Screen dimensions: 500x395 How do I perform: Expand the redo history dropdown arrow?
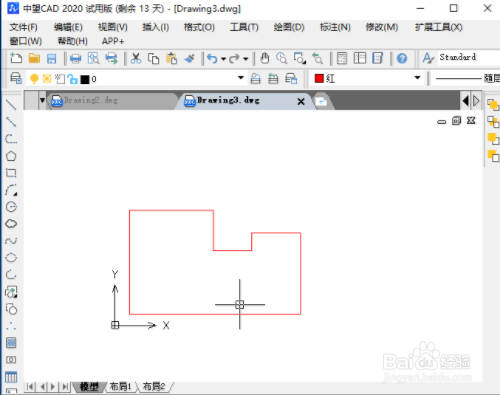[x=246, y=59]
